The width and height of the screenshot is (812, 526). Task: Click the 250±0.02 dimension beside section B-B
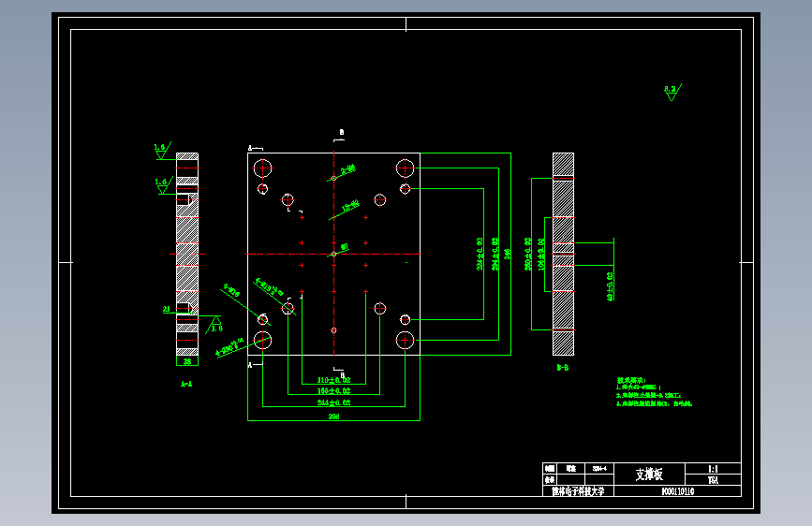(527, 254)
